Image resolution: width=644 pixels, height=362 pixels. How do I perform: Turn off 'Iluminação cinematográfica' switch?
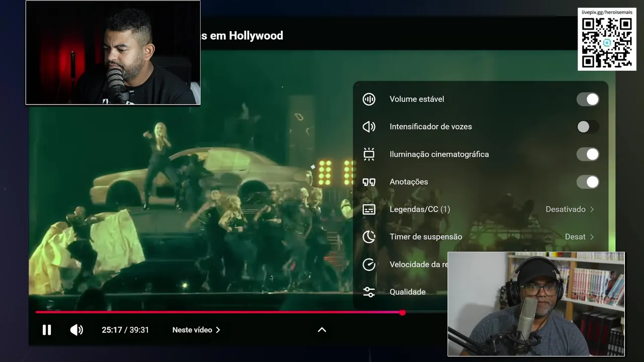pyautogui.click(x=588, y=154)
